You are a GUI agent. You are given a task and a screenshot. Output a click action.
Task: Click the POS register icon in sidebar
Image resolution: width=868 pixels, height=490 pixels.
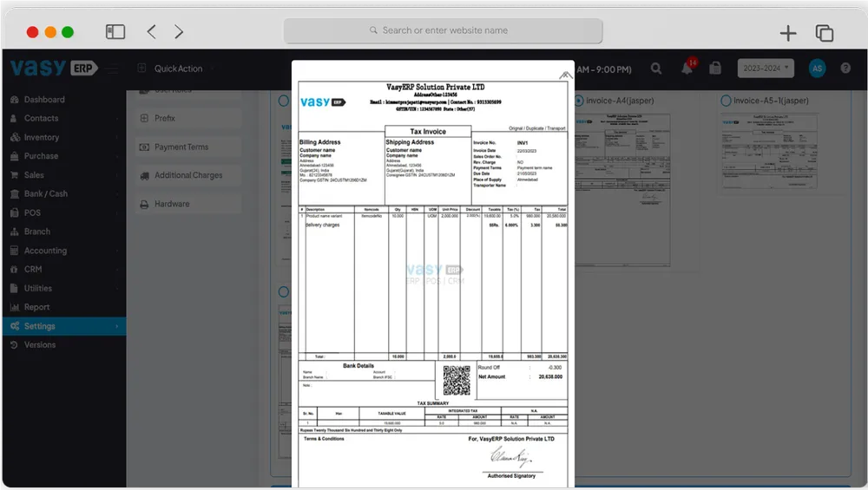(x=15, y=213)
